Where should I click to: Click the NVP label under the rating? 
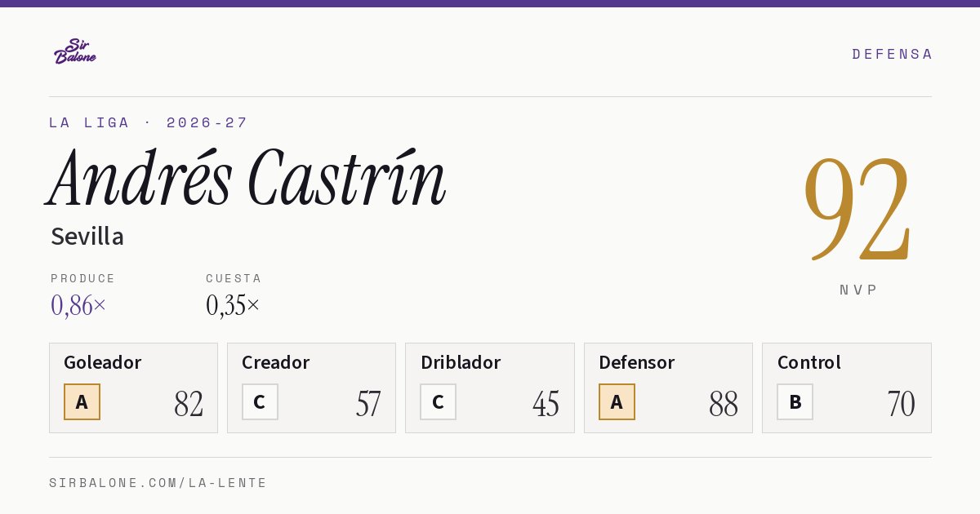tap(858, 290)
